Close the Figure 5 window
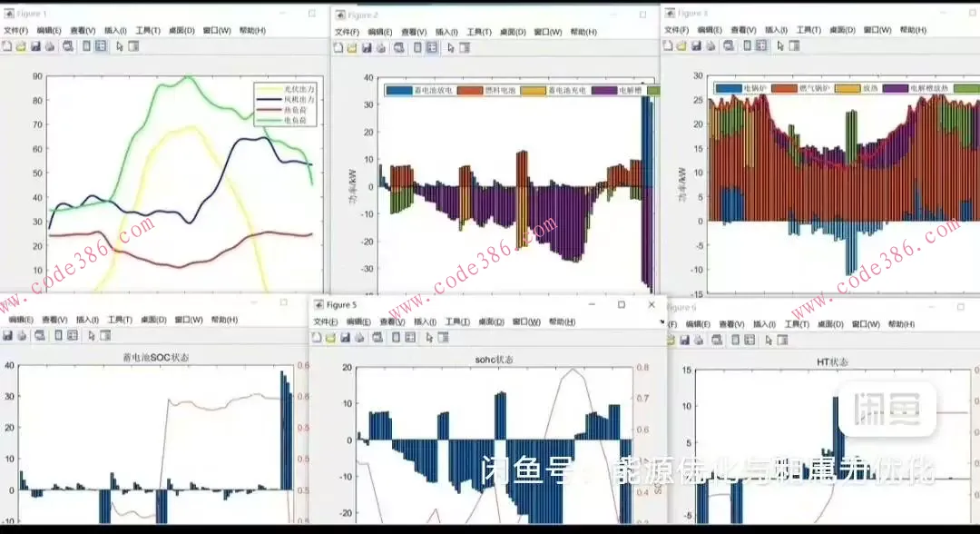The height and width of the screenshot is (534, 980). [x=652, y=304]
